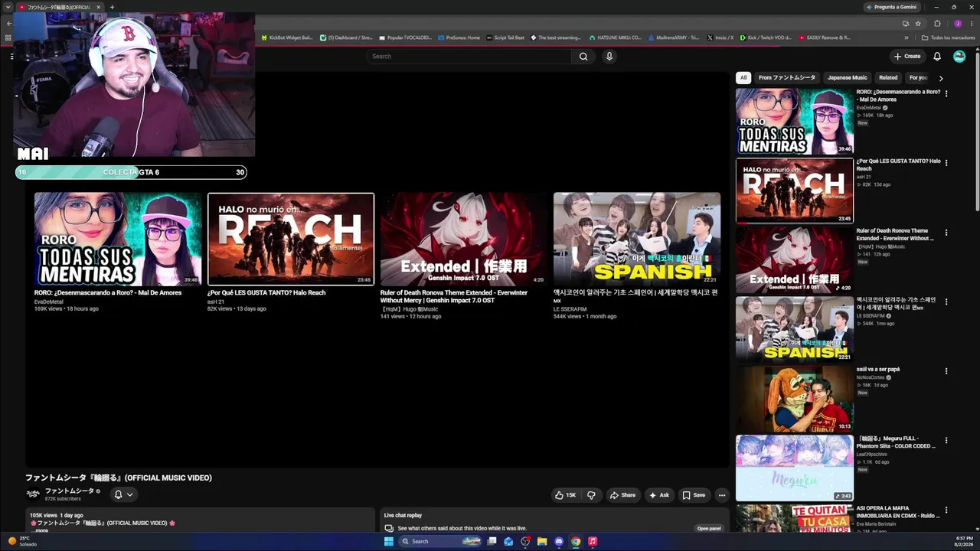The height and width of the screenshot is (551, 980).
Task: Open the YouTube account avatar menu
Action: 959,56
